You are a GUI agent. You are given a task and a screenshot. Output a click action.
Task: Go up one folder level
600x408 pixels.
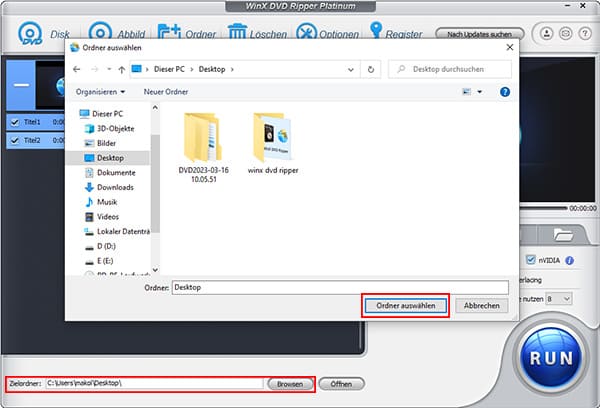click(122, 69)
